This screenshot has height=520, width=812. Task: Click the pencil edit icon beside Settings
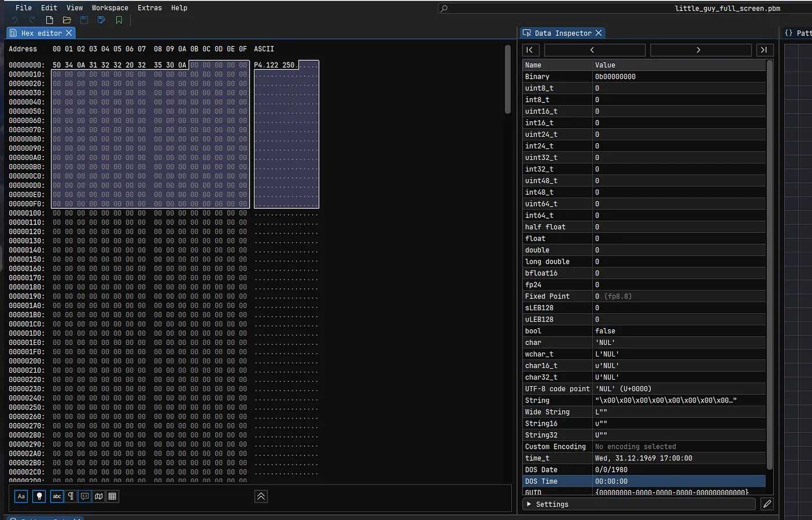767,504
